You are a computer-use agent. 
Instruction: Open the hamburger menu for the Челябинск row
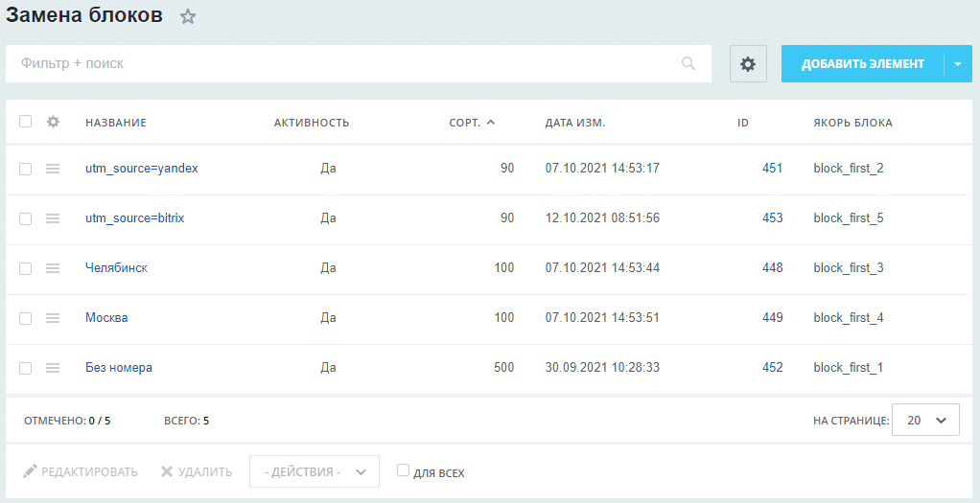pos(53,268)
